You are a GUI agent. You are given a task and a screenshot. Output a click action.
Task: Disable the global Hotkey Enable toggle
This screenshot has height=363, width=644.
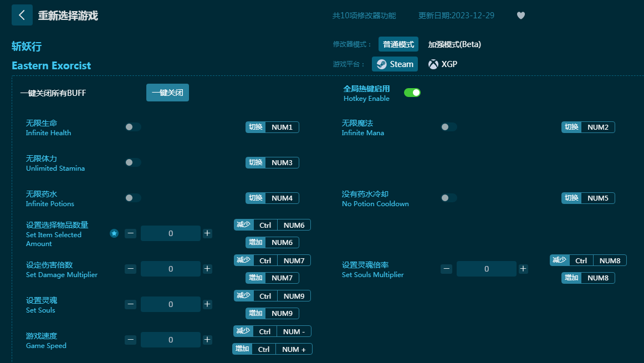412,93
